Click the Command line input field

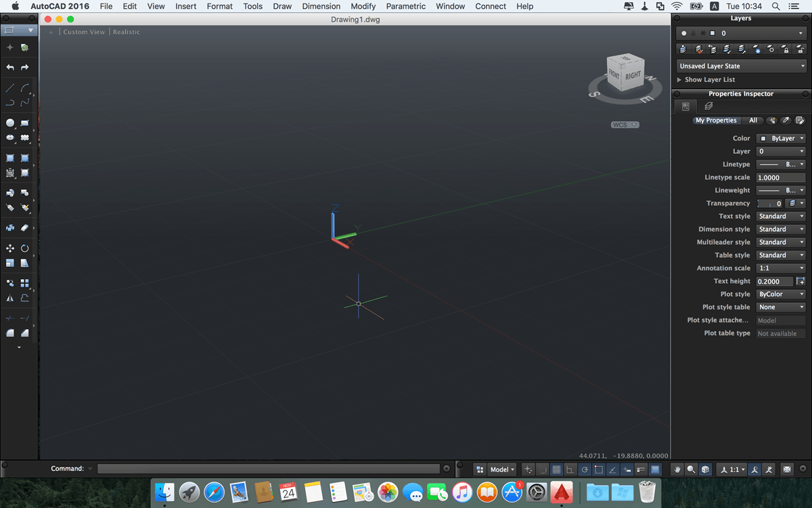(x=269, y=469)
